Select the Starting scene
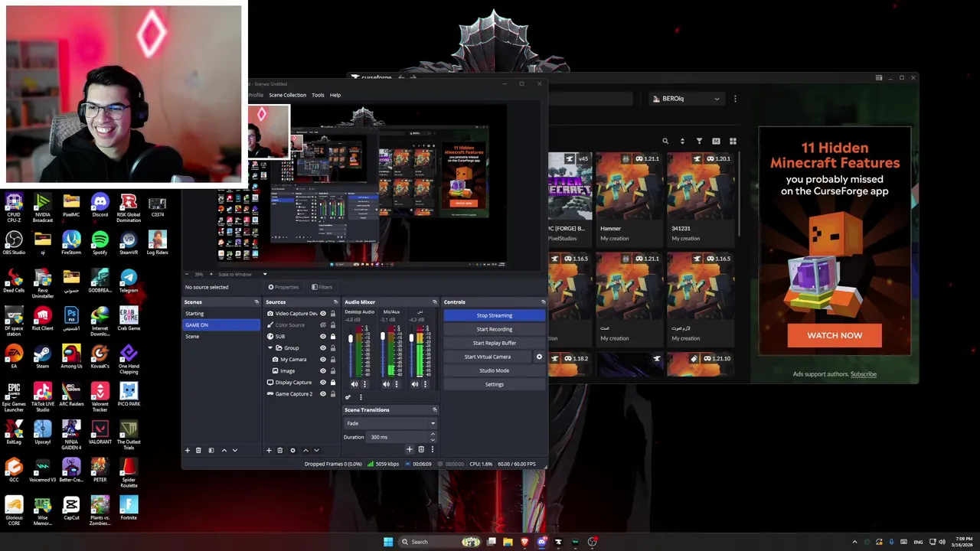980x551 pixels. [221, 314]
